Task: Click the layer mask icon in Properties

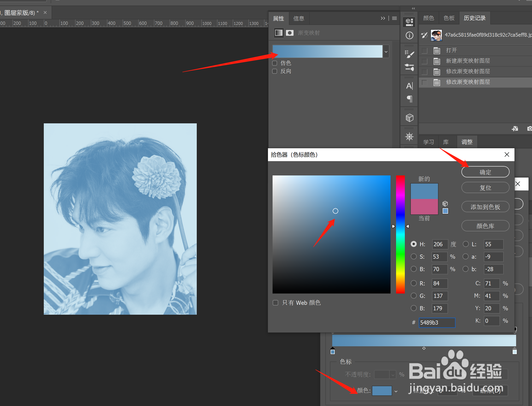Action: tap(290, 33)
